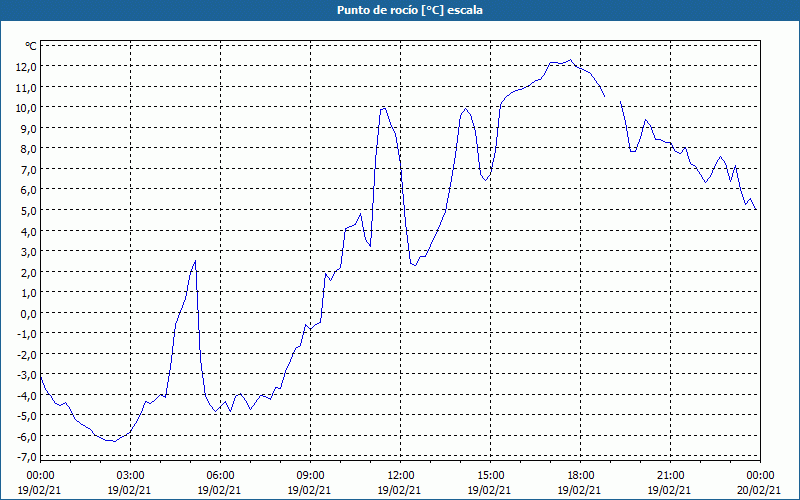Pick the 8,0 y-axis label
The height and width of the screenshot is (500, 800).
[29, 148]
